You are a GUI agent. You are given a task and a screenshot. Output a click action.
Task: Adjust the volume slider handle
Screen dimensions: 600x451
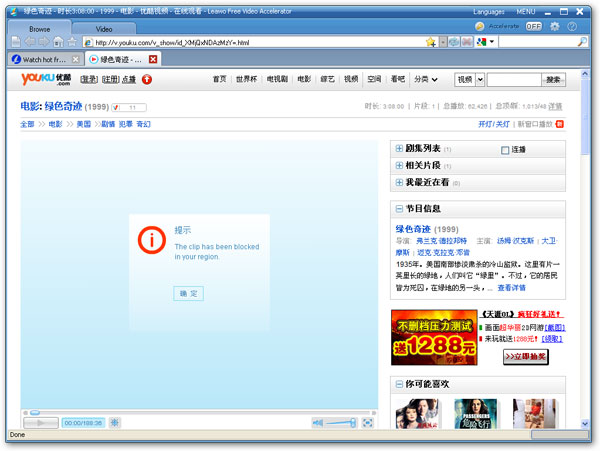coord(353,423)
